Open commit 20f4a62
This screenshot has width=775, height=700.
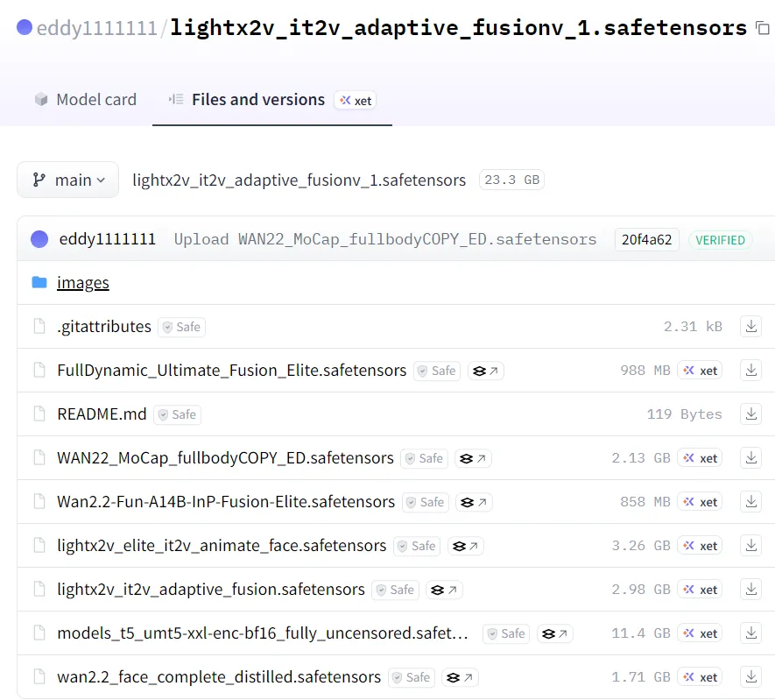pyautogui.click(x=646, y=239)
